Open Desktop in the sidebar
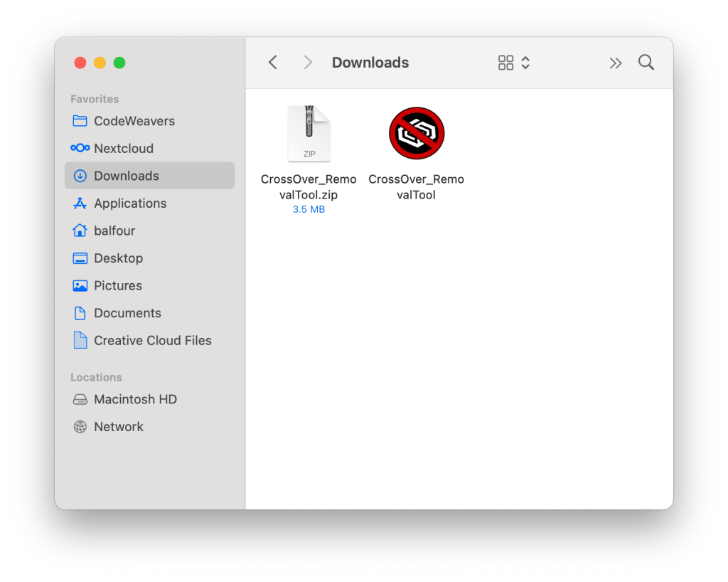728x582 pixels. [x=118, y=258]
